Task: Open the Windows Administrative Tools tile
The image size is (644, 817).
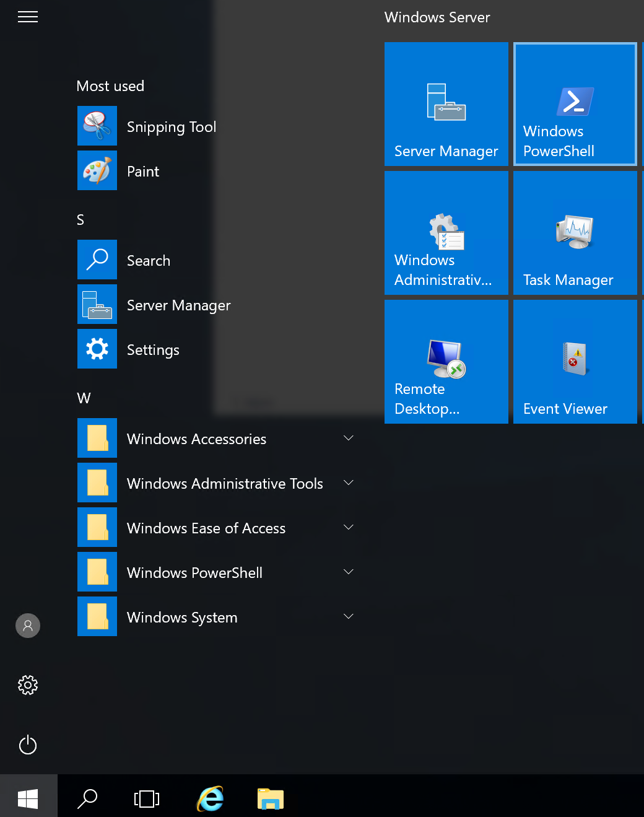Action: coord(446,233)
